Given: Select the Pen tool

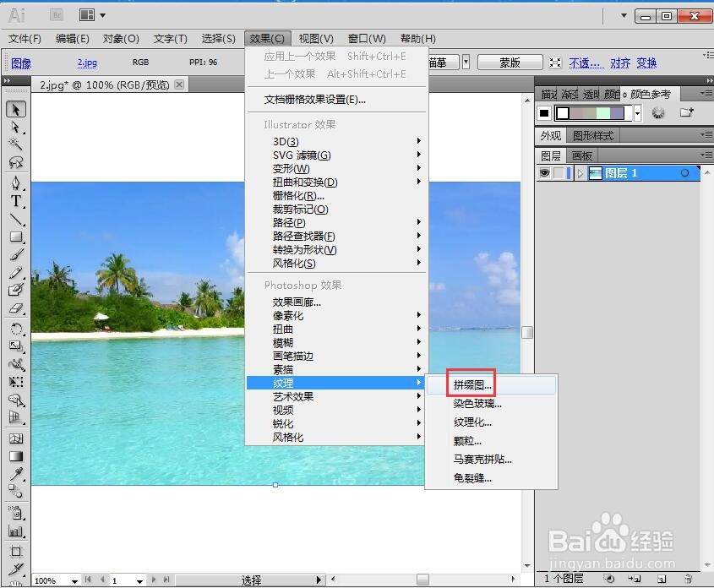Looking at the screenshot, I should (x=16, y=183).
